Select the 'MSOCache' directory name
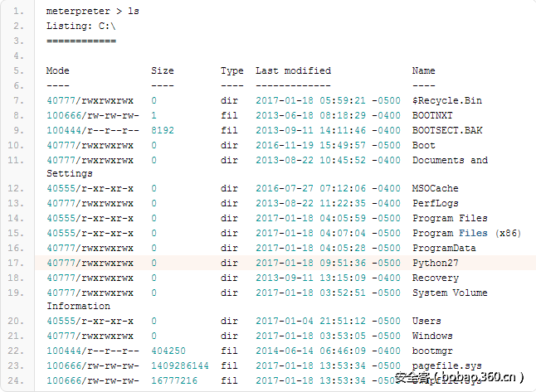 435,188
